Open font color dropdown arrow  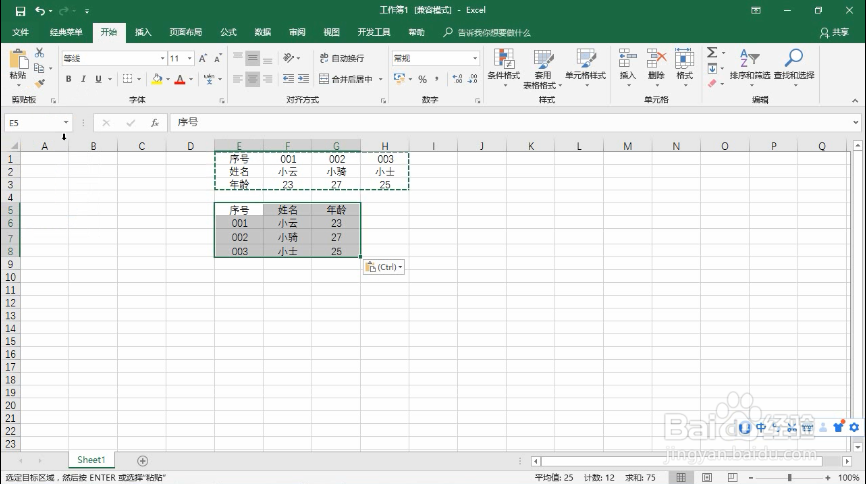click(191, 79)
